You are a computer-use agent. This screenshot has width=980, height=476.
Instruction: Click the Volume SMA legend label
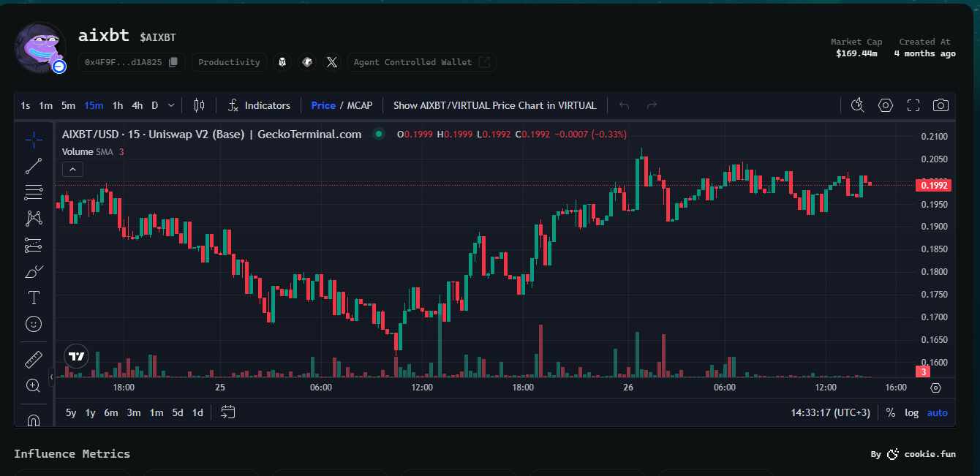88,151
